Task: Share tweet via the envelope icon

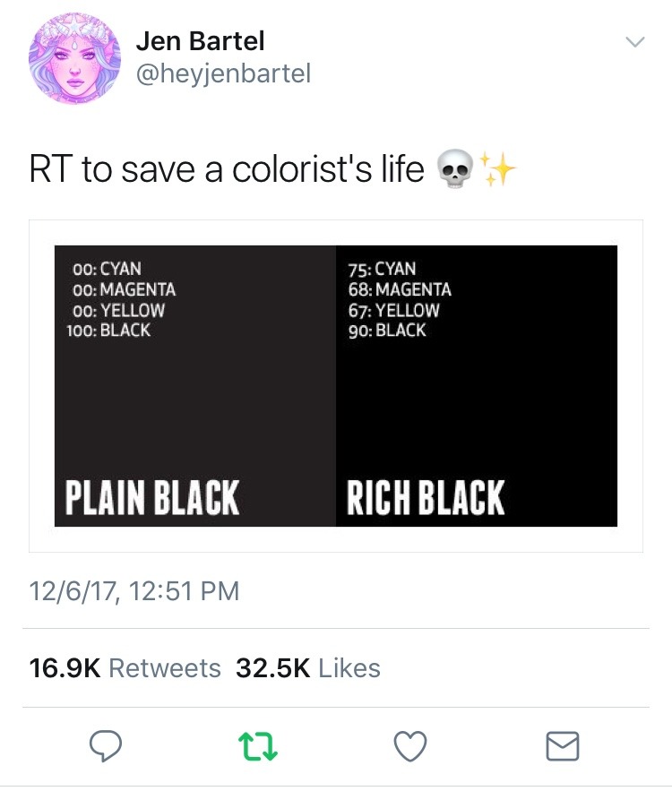Action: click(x=563, y=745)
